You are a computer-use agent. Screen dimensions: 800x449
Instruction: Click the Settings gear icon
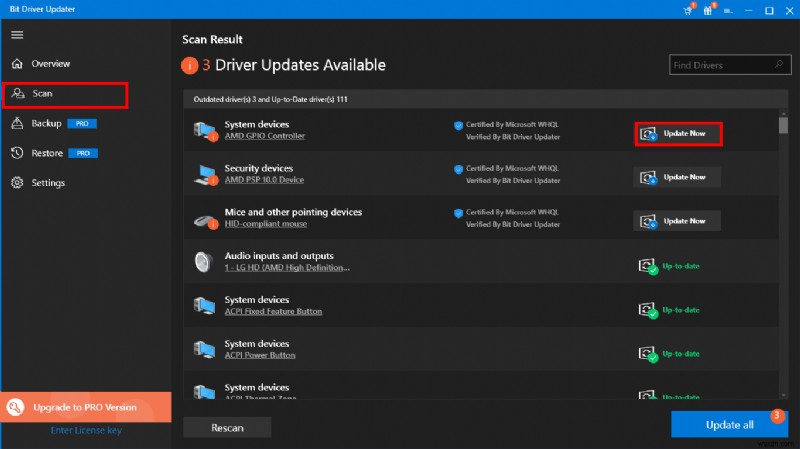17,182
